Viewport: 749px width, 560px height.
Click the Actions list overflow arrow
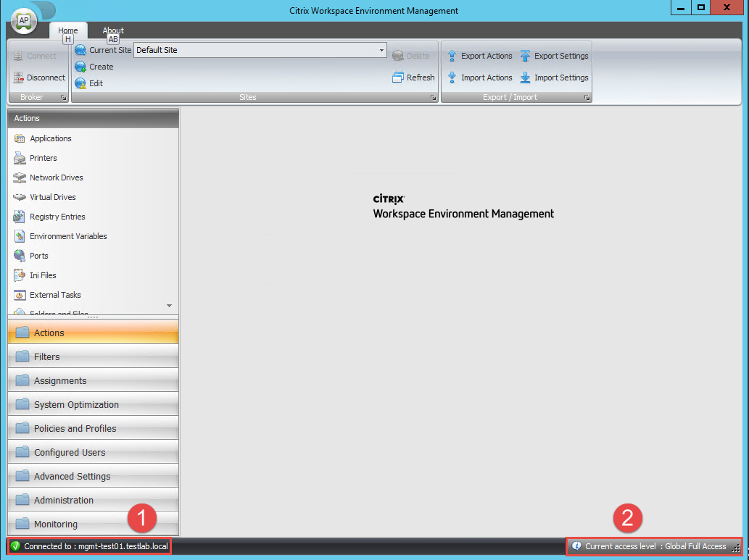pyautogui.click(x=169, y=306)
